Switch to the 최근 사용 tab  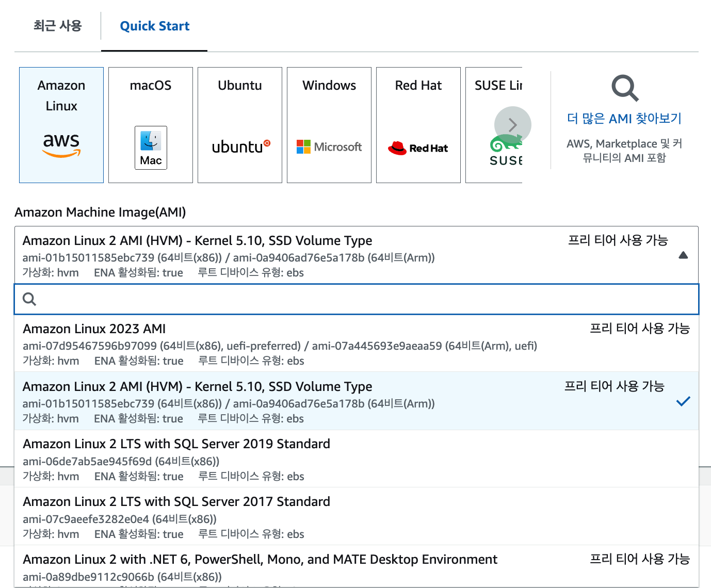click(57, 26)
